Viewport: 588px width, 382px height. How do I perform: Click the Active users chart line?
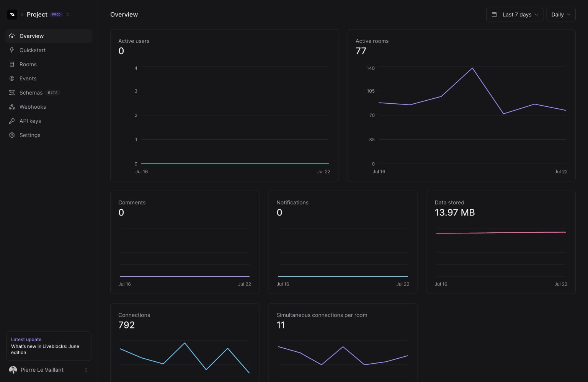pos(235,164)
